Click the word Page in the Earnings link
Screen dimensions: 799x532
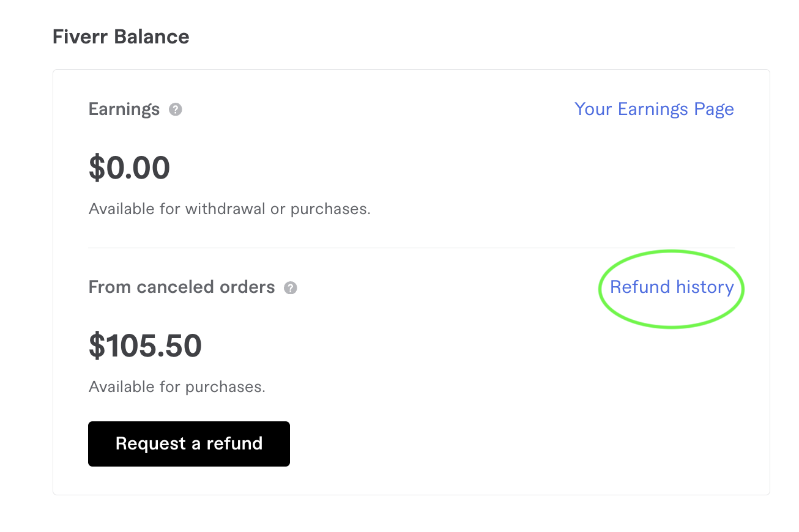pyautogui.click(x=714, y=109)
